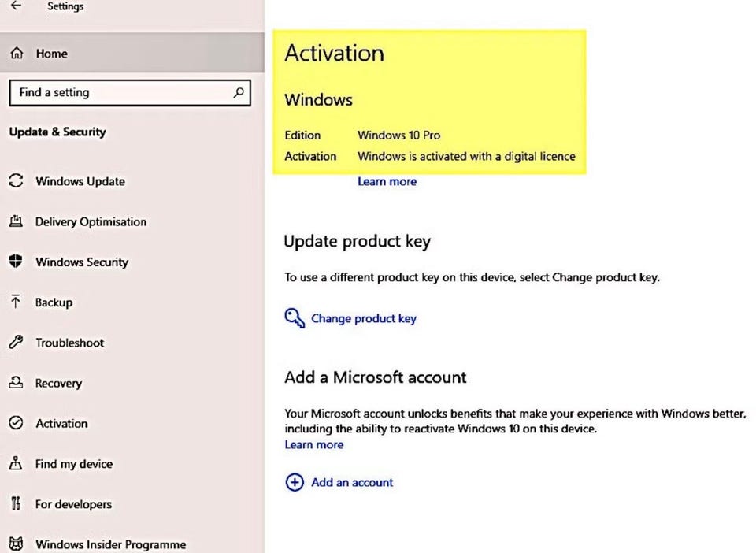Viewport: 756px width, 553px height.
Task: Click the Update product key heading
Action: [358, 241]
